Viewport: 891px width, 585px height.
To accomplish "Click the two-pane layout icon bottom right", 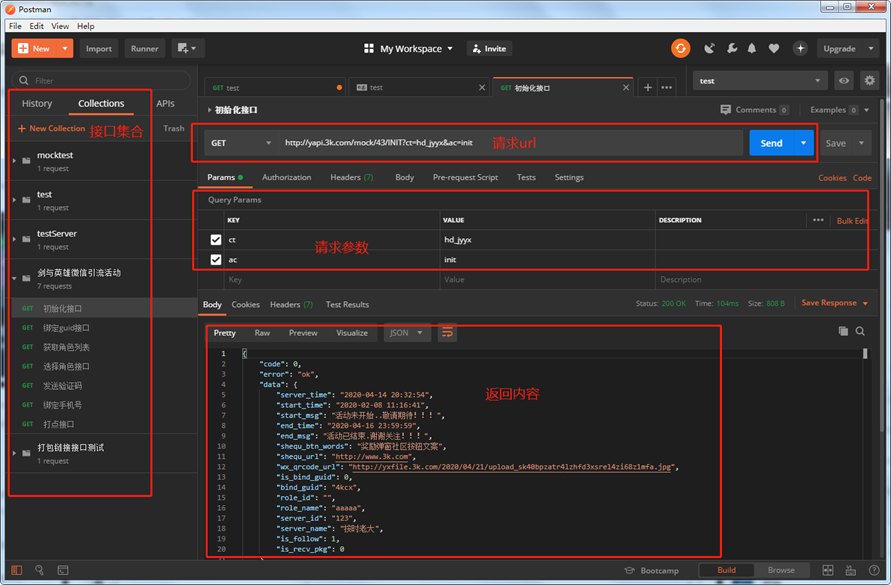I will [x=828, y=570].
